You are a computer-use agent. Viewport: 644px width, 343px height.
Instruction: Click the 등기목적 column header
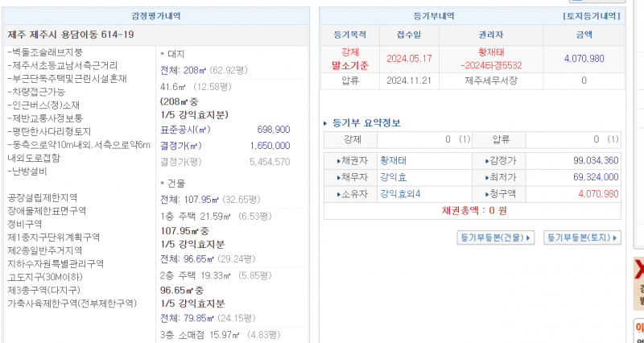click(350, 35)
